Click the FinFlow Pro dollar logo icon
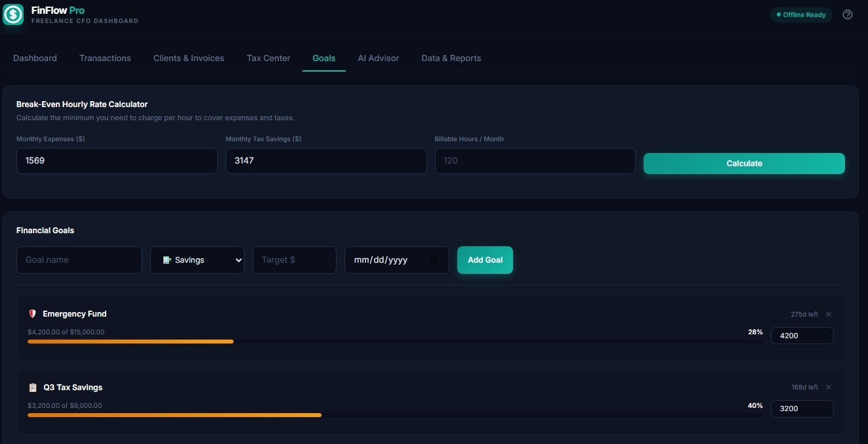The width and height of the screenshot is (868, 444). point(13,14)
